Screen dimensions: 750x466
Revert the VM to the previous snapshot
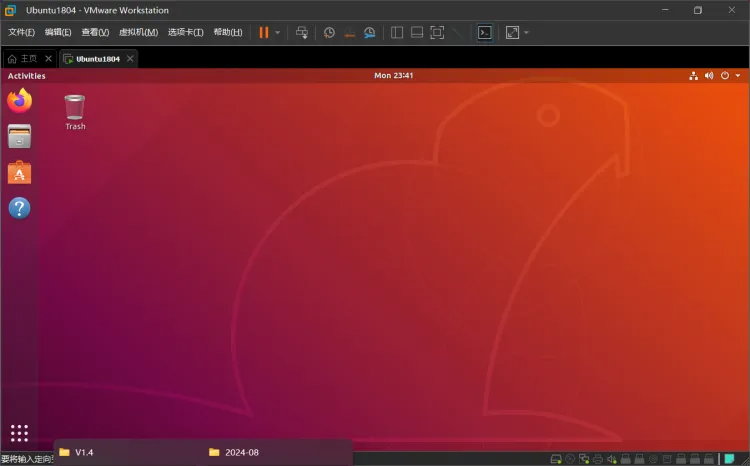pos(350,33)
